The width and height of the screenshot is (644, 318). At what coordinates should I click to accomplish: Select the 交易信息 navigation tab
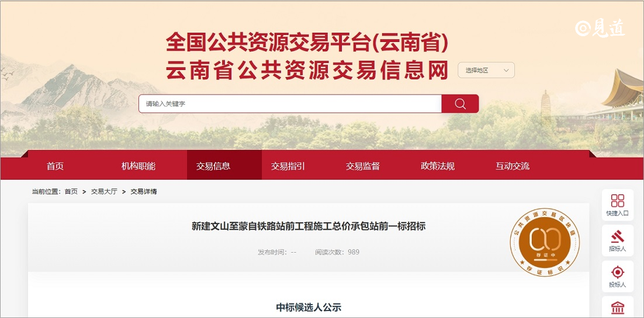(213, 166)
